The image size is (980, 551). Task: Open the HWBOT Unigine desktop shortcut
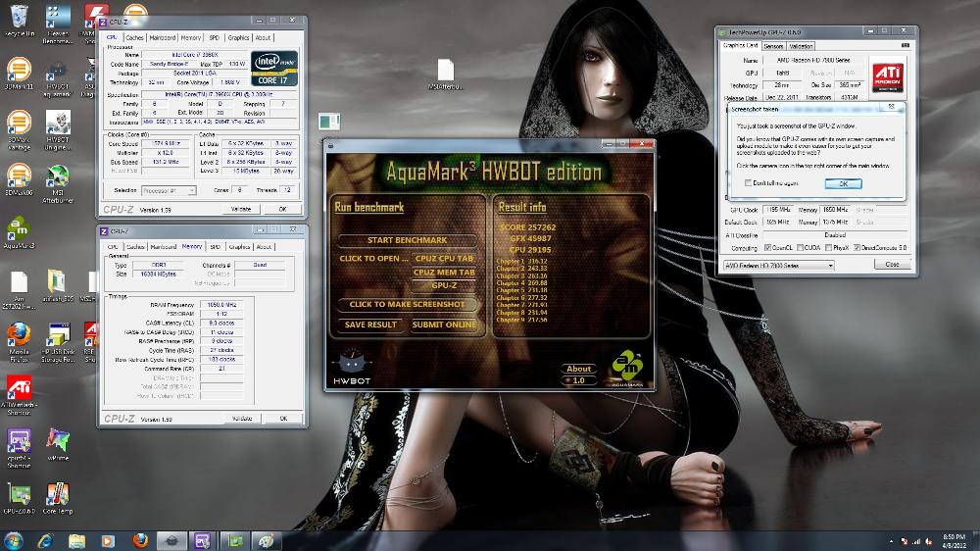[x=58, y=130]
